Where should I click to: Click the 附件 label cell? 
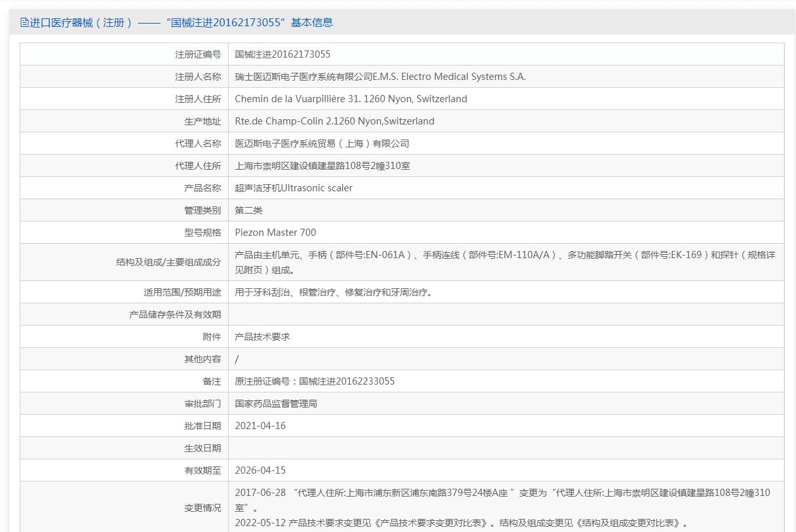[x=124, y=337]
